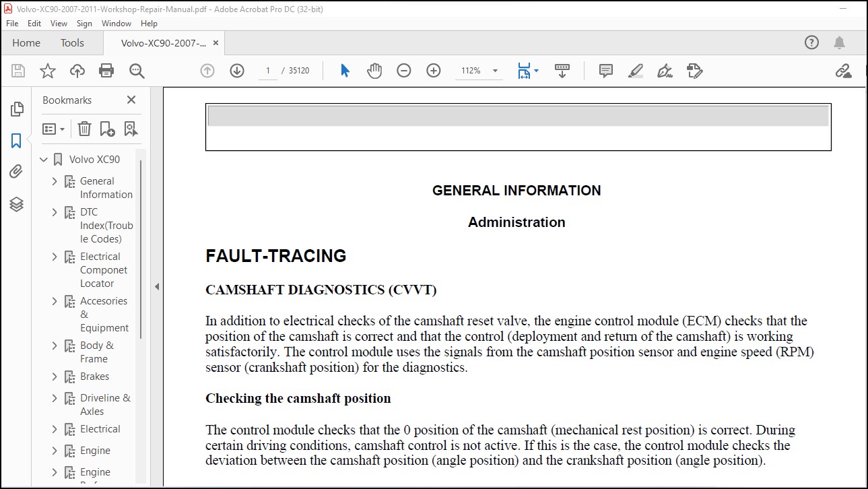Expand the Brakes bookmark

pos(55,377)
